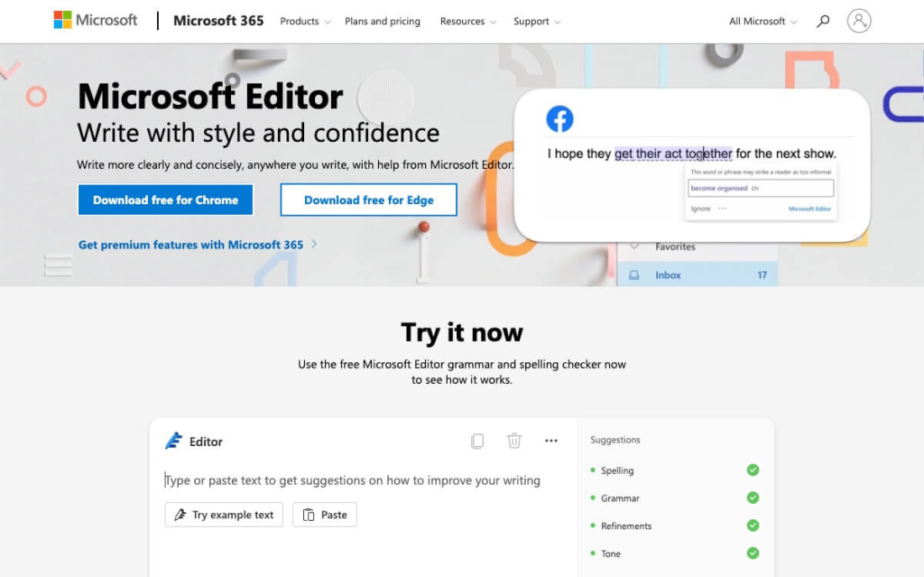
Task: Click the Facebook logo in preview card
Action: (559, 119)
